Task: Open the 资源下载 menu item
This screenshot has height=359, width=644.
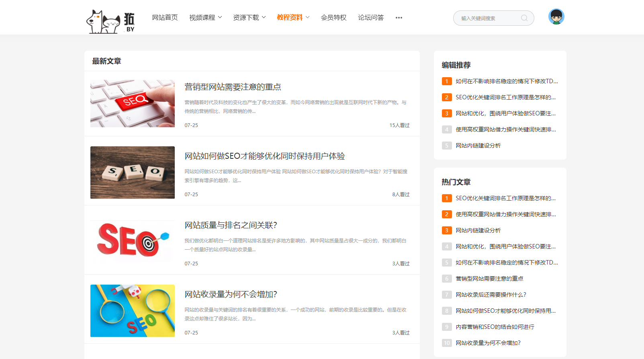Action: click(246, 17)
